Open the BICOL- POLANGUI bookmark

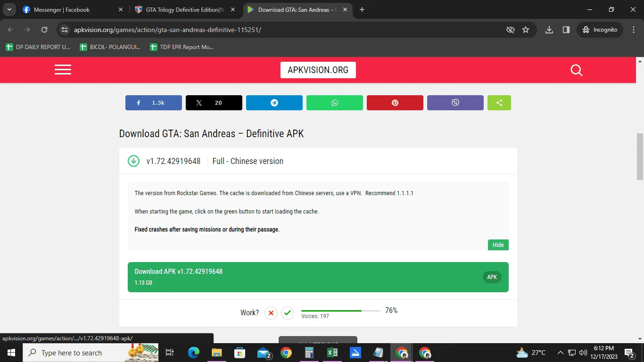coord(110,47)
